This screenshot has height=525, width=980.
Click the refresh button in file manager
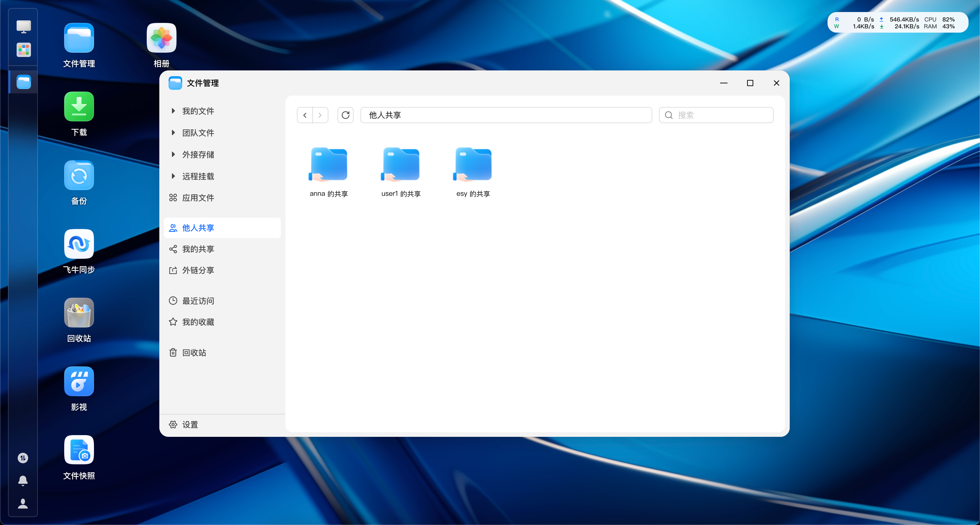pos(345,115)
